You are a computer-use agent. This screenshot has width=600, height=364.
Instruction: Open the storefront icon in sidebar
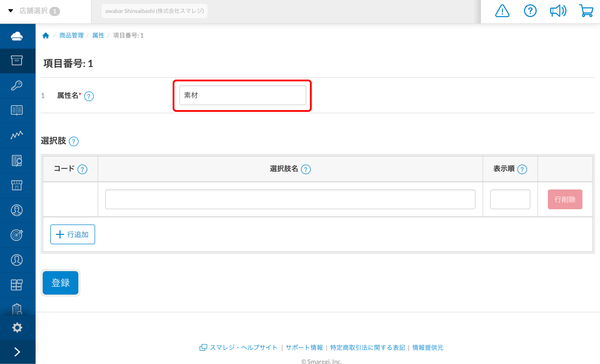coord(17,185)
